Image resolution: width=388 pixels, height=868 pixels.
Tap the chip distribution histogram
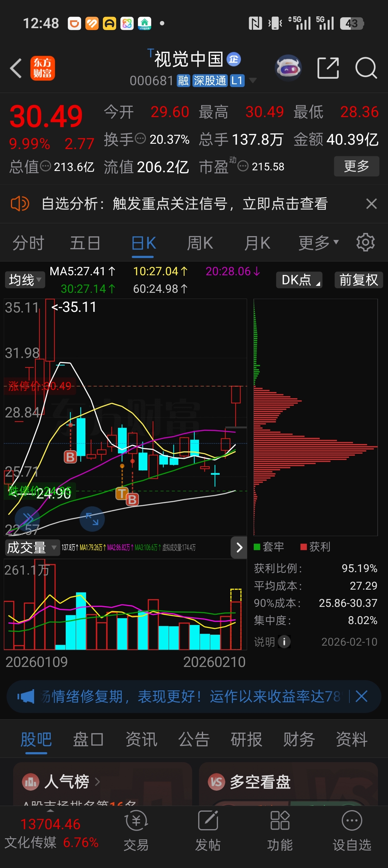click(316, 417)
